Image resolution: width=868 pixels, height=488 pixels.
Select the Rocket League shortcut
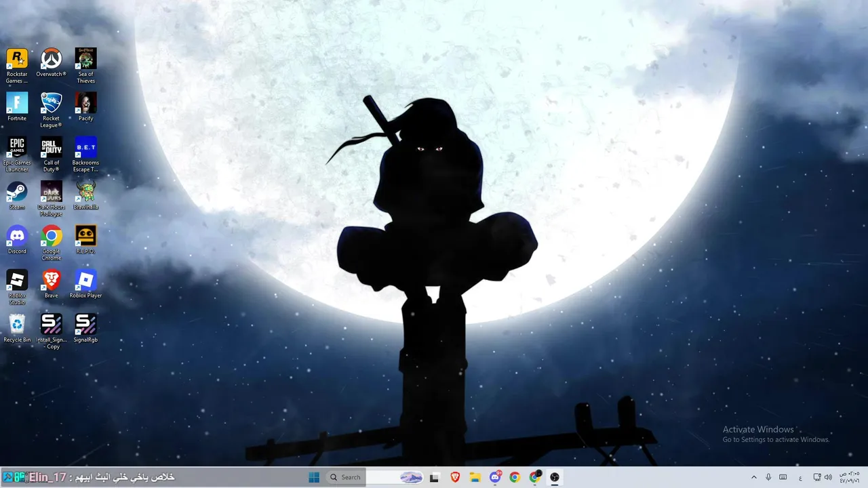(51, 110)
